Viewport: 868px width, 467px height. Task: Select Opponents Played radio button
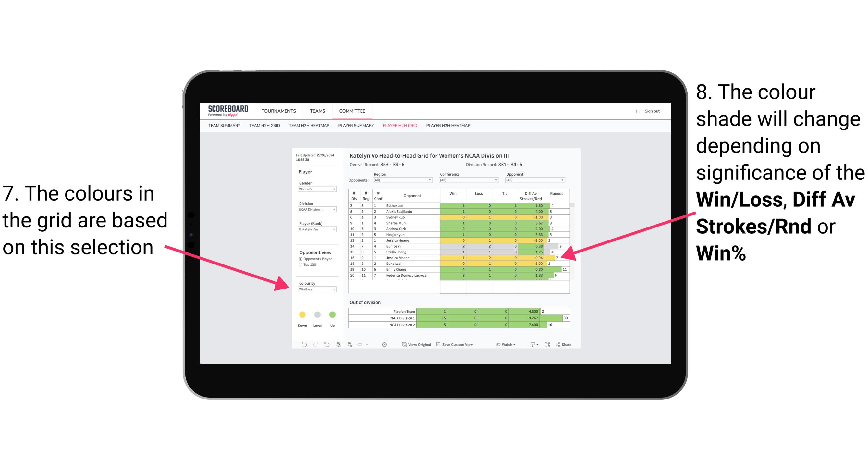tap(299, 258)
